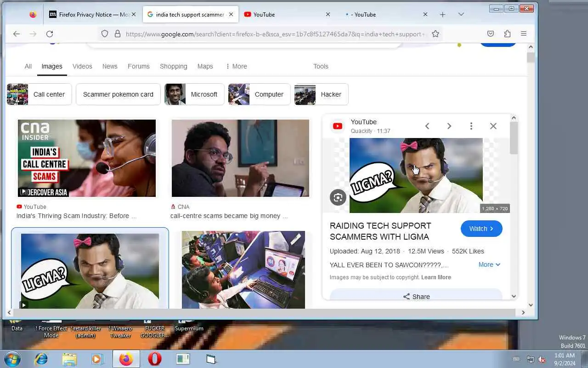Open Windows Explorer folder on taskbar

pyautogui.click(x=69, y=359)
